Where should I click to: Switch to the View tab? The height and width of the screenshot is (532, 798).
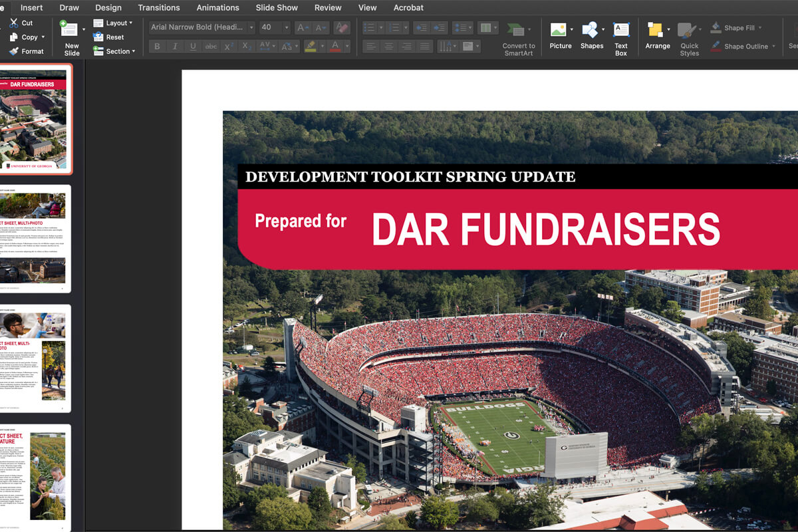pos(367,7)
